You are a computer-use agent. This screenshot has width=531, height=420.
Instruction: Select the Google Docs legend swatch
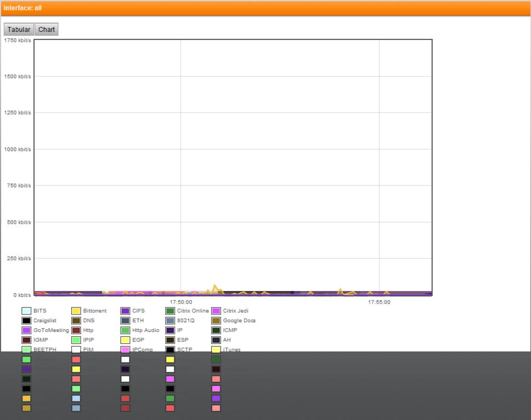point(216,321)
